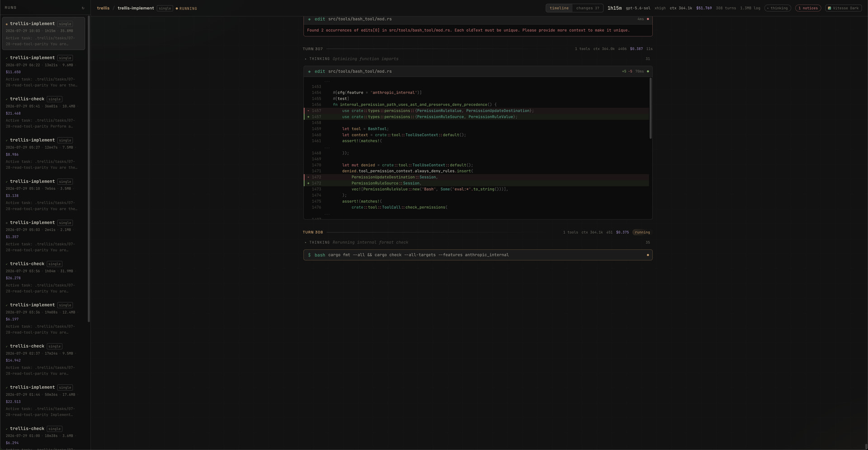Click the diff code panel scrollbar

point(651,108)
